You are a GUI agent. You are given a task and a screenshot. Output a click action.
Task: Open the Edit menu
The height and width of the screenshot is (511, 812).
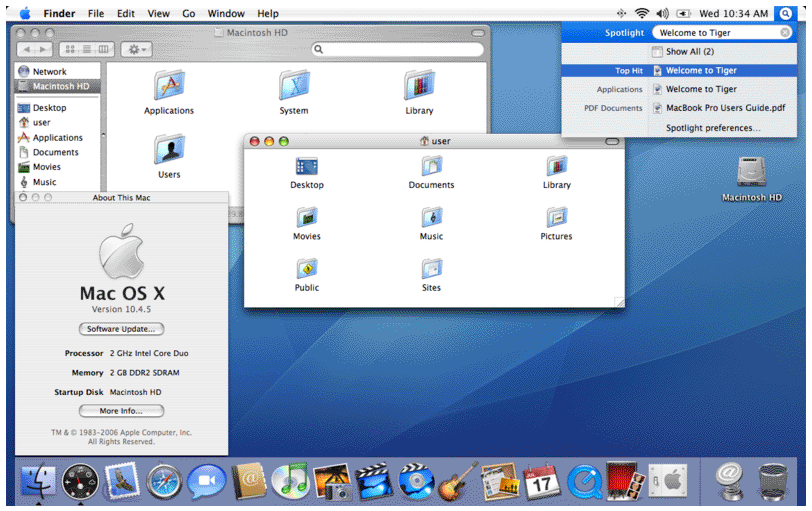125,13
